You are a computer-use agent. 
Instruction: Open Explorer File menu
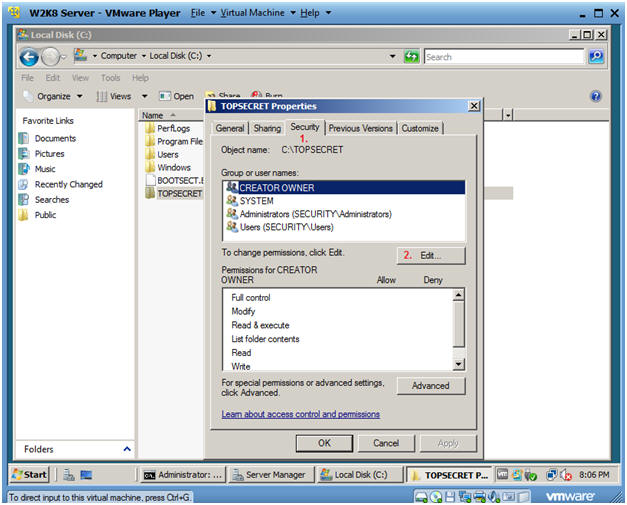click(27, 78)
